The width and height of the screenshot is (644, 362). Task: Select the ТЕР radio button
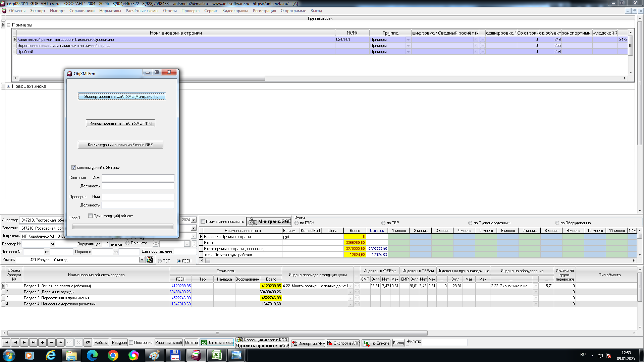click(x=160, y=261)
